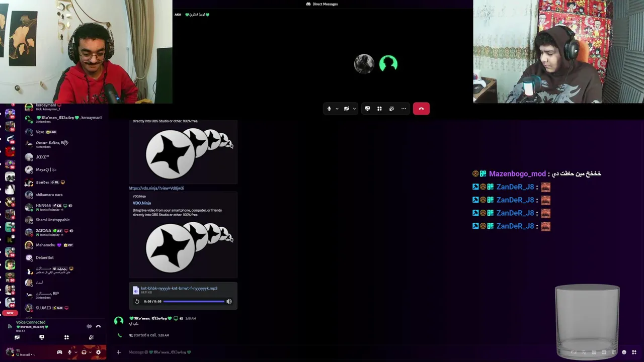Open soundboard from the voice panel
The width and height of the screenshot is (644, 362).
tap(91, 337)
